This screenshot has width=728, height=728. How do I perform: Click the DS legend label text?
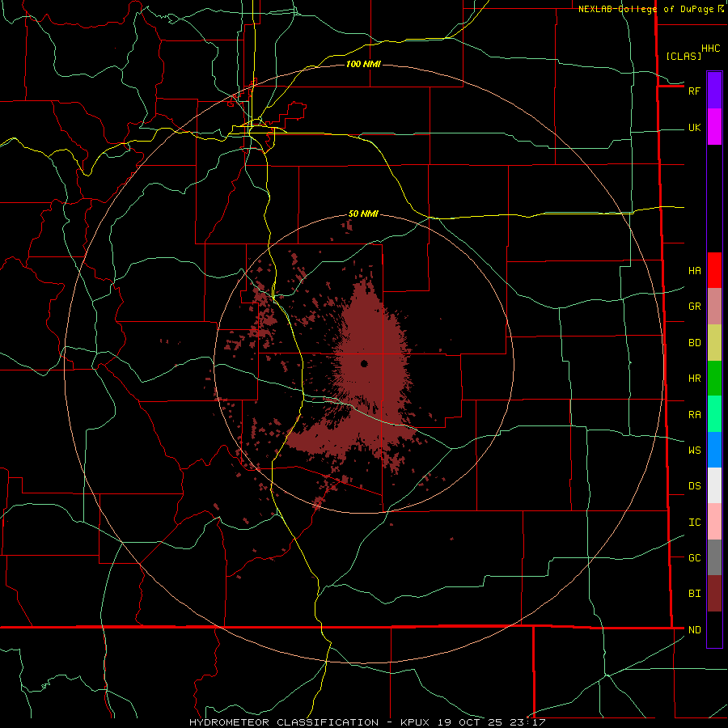(x=694, y=486)
